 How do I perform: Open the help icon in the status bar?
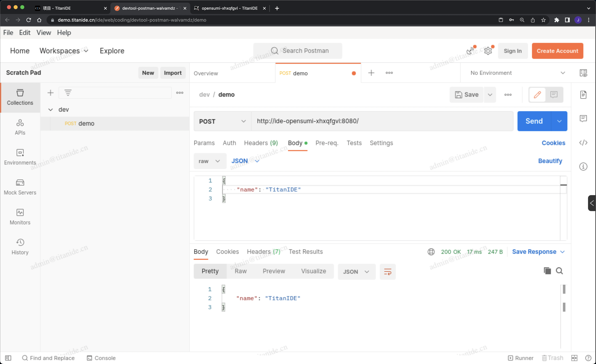(x=588, y=358)
